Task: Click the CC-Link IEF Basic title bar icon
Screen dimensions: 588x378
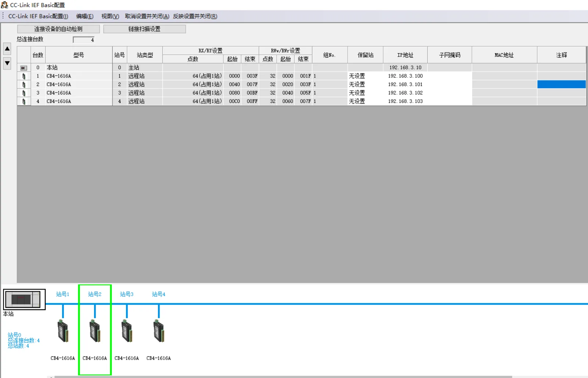Action: point(4,5)
